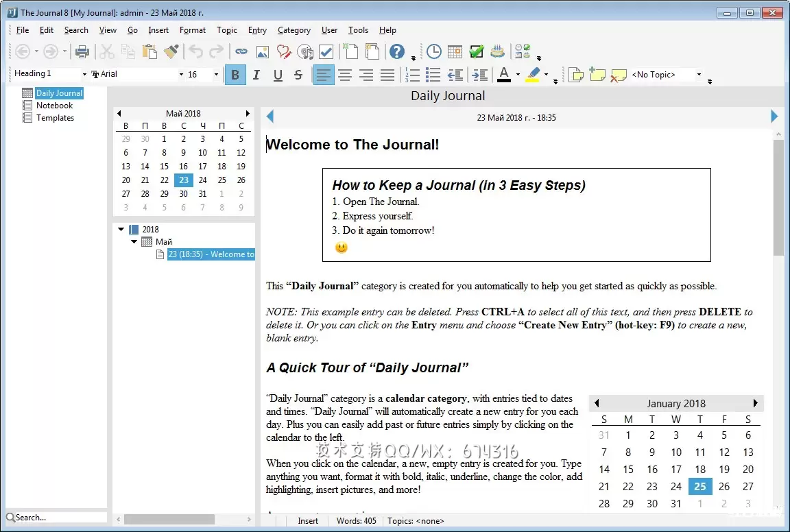Open the Category menu
Viewport: 790px width, 532px height.
pyautogui.click(x=294, y=30)
